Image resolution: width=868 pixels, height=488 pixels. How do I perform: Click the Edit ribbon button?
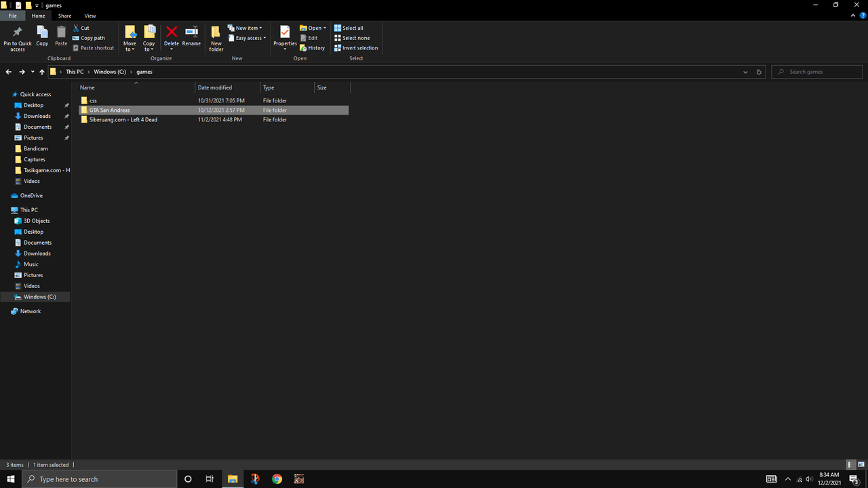pos(309,38)
